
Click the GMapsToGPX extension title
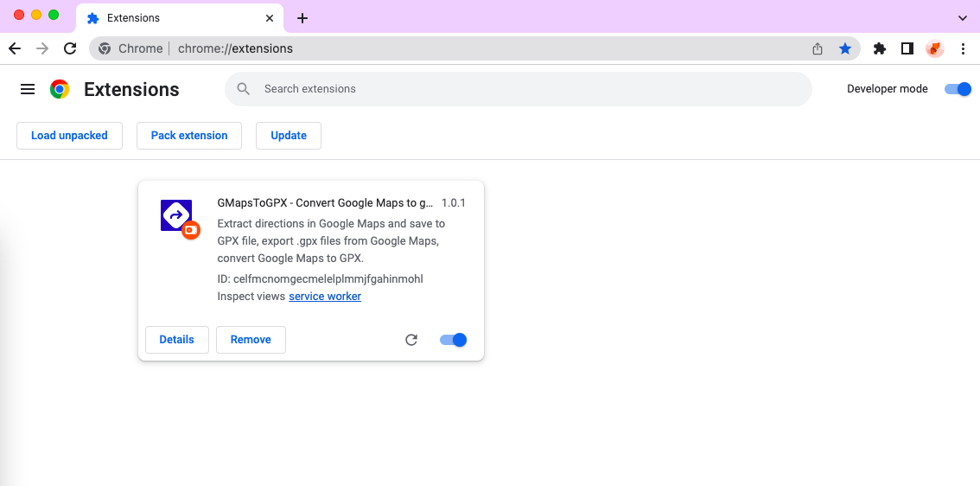(325, 203)
